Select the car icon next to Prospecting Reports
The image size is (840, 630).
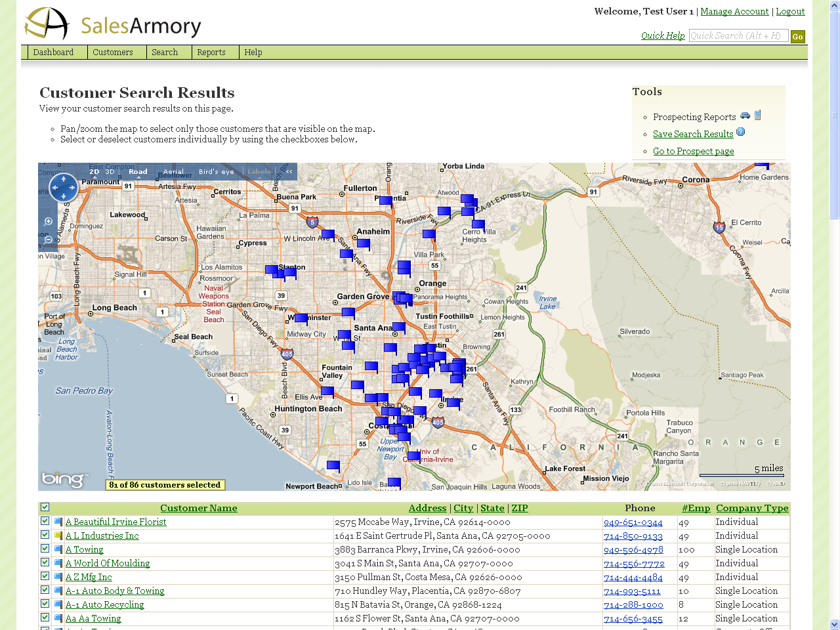click(x=745, y=115)
